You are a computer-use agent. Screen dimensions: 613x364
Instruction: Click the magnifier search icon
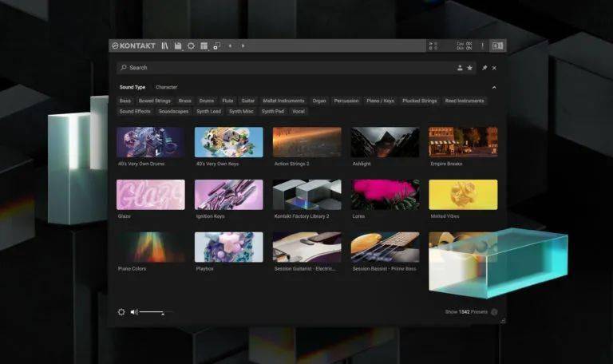[124, 67]
